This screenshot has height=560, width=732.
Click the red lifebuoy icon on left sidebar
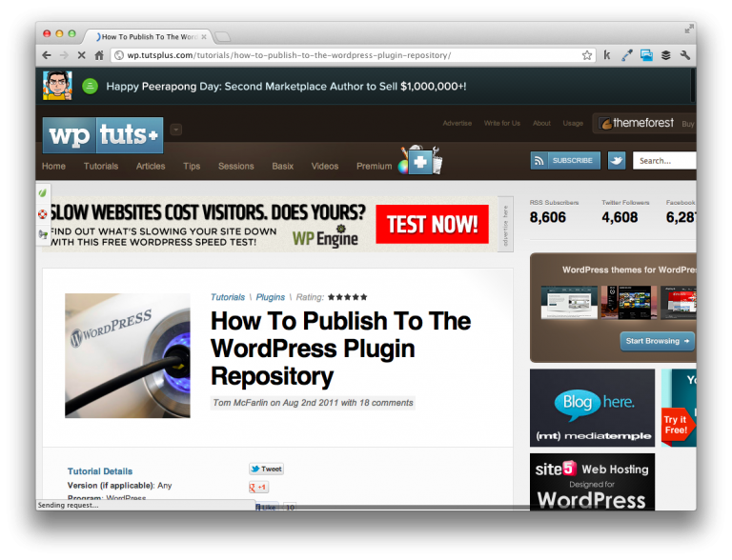click(43, 214)
